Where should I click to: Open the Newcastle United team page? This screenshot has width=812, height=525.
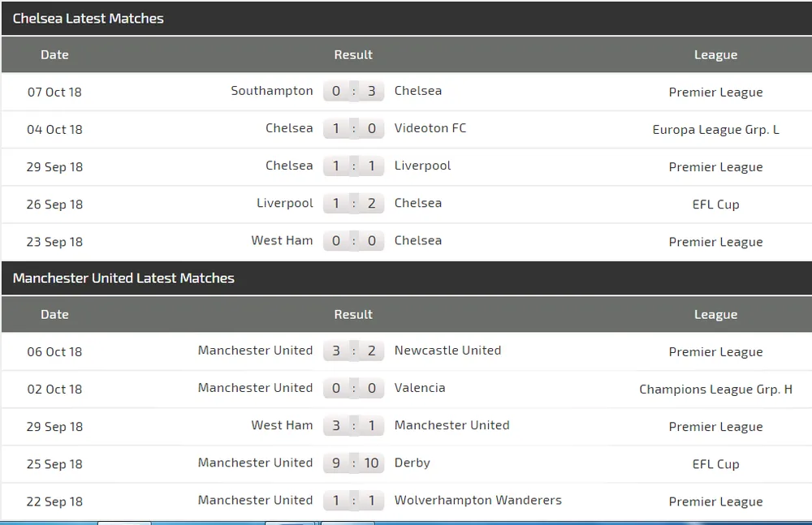(447, 351)
